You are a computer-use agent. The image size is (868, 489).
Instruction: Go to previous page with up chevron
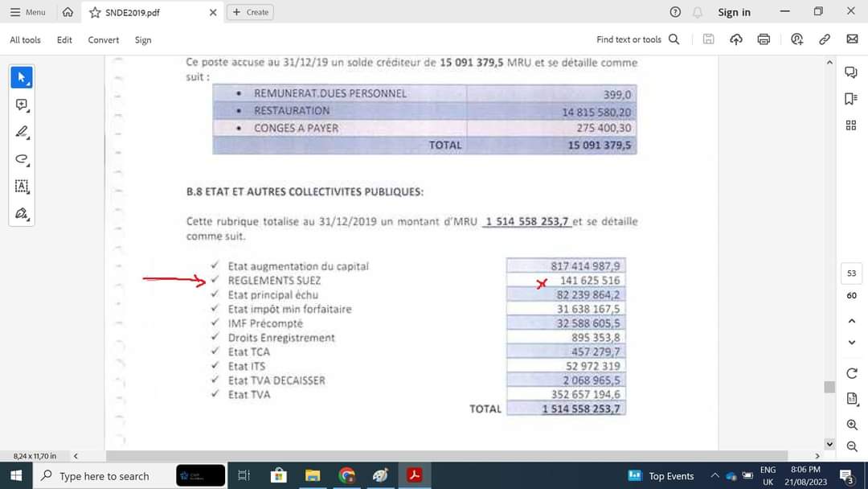852,322
